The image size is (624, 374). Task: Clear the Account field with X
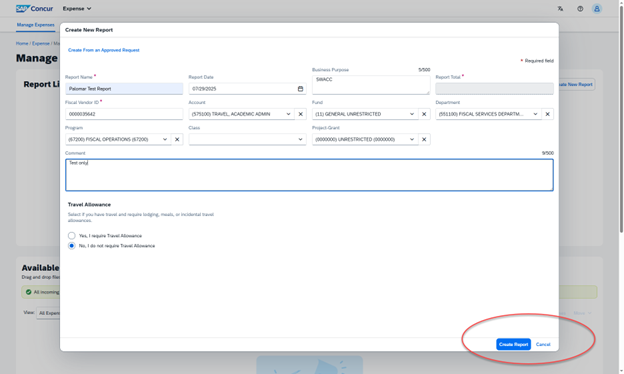[300, 114]
